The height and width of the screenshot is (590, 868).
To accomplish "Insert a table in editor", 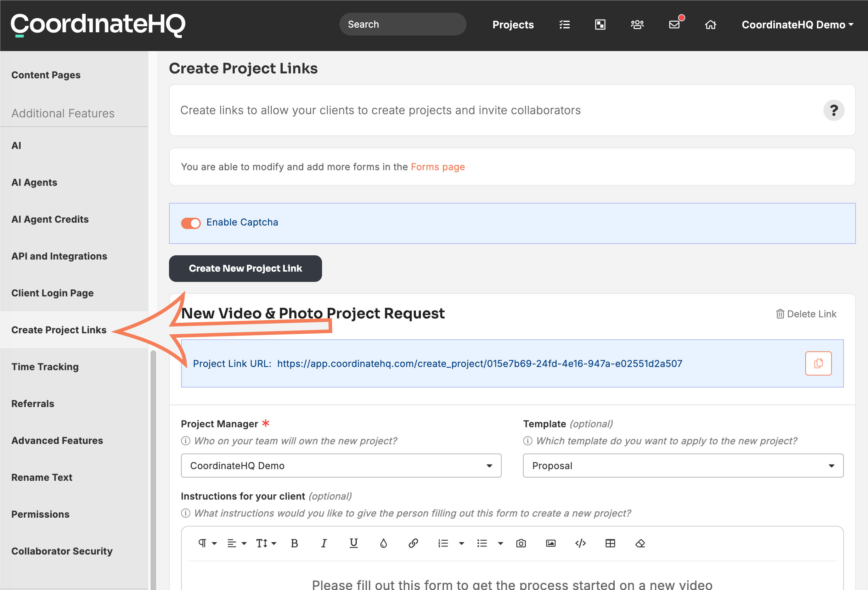I will tap(610, 543).
